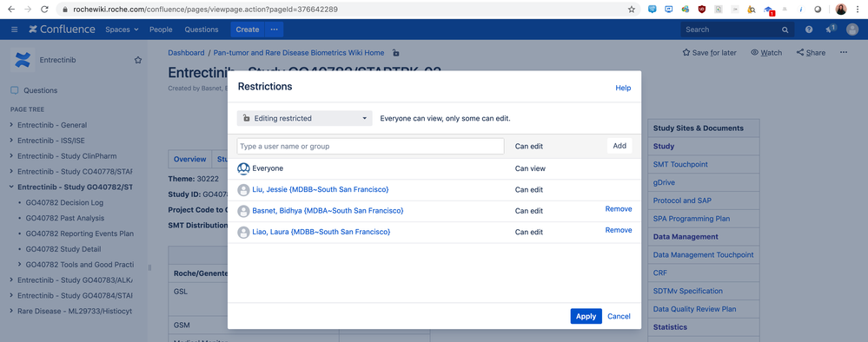Click the red-badged extension icon in Chrome toolbar
The height and width of the screenshot is (342, 868).
[768, 10]
